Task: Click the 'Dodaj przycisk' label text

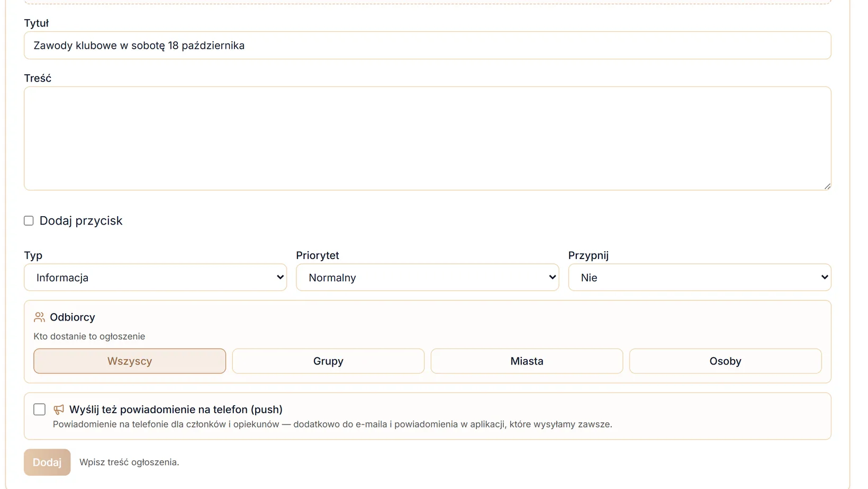Action: [x=81, y=221]
